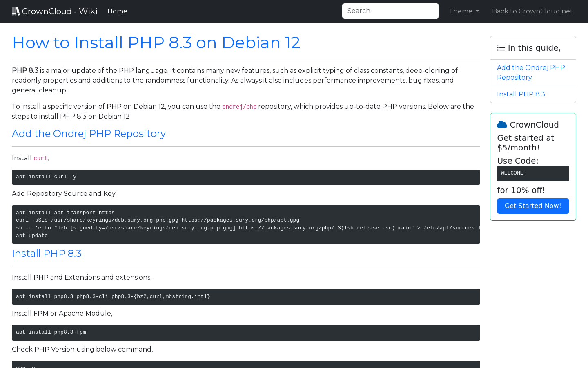Select the PHP extensions install command block
Screen dimensions: 588x368
246,297
